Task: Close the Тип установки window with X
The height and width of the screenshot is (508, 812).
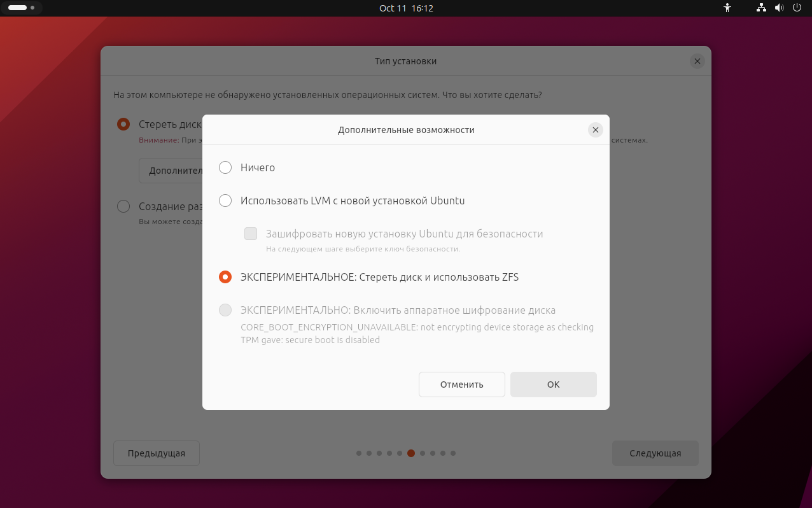Action: [x=697, y=61]
